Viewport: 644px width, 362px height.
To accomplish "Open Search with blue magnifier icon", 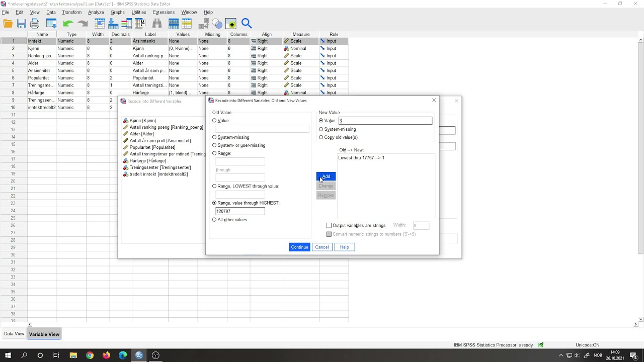I will point(247,24).
